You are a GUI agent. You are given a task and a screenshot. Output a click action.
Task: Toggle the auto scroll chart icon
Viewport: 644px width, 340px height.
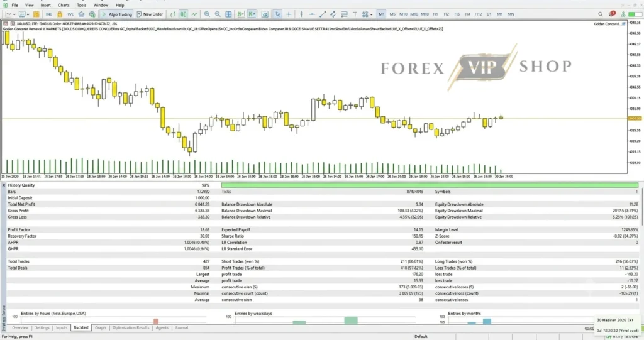pos(241,14)
